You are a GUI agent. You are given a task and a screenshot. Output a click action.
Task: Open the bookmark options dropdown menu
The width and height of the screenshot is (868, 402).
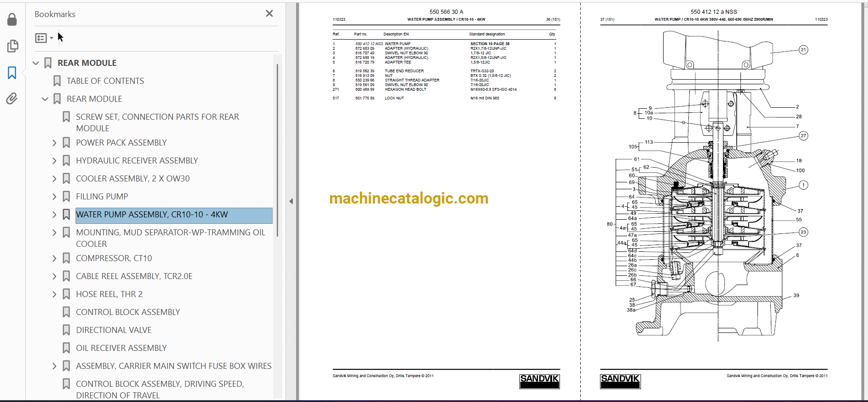[44, 38]
